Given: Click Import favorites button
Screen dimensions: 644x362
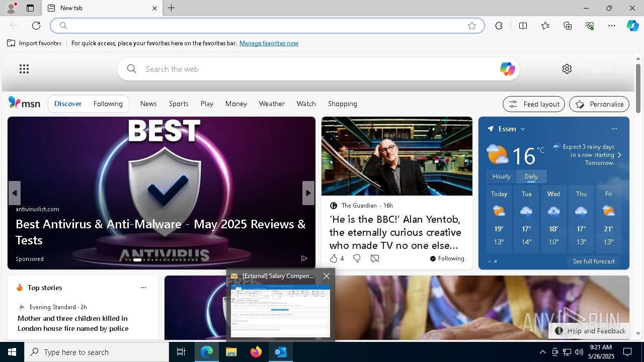Looking at the screenshot, I should click(34, 43).
